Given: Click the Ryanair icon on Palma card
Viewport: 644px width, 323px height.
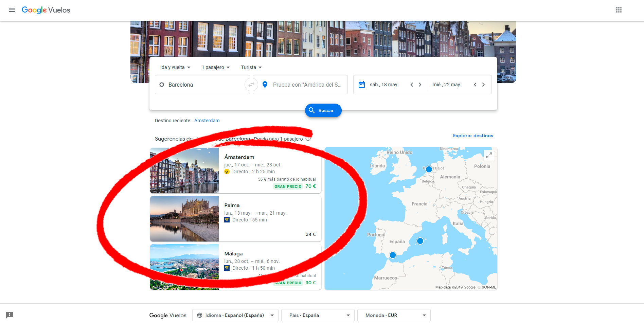Looking at the screenshot, I should [x=227, y=220].
